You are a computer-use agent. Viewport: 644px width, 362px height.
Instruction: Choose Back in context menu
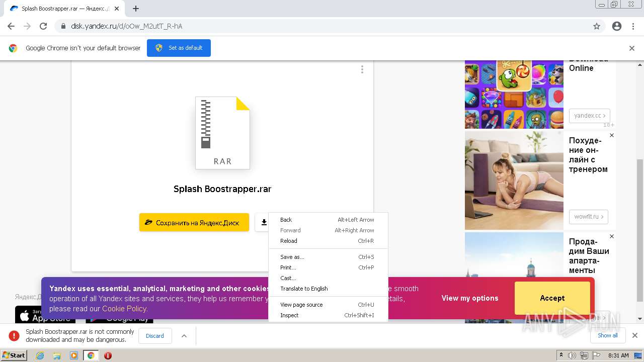[328, 220]
